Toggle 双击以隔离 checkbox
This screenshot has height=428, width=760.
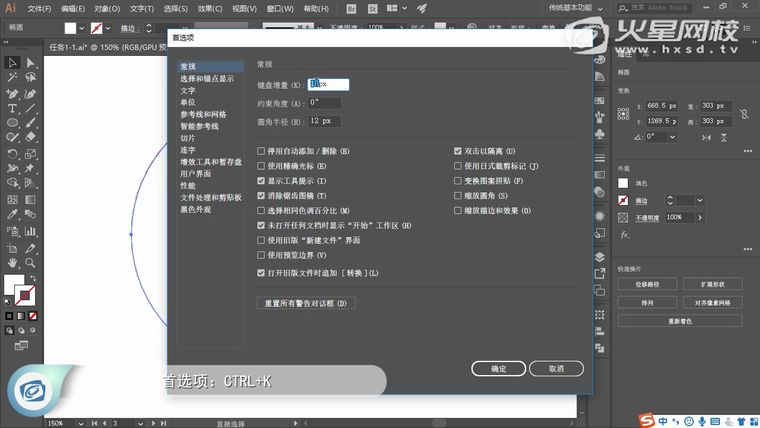click(x=458, y=151)
